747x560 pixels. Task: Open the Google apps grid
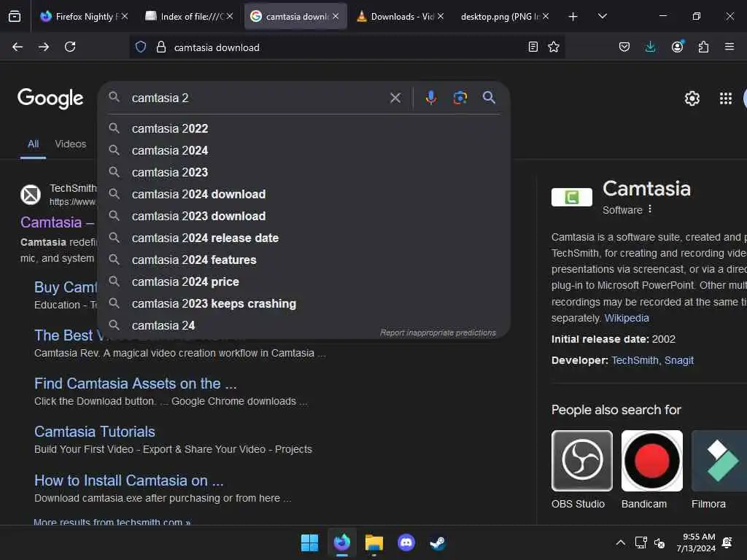coord(726,98)
